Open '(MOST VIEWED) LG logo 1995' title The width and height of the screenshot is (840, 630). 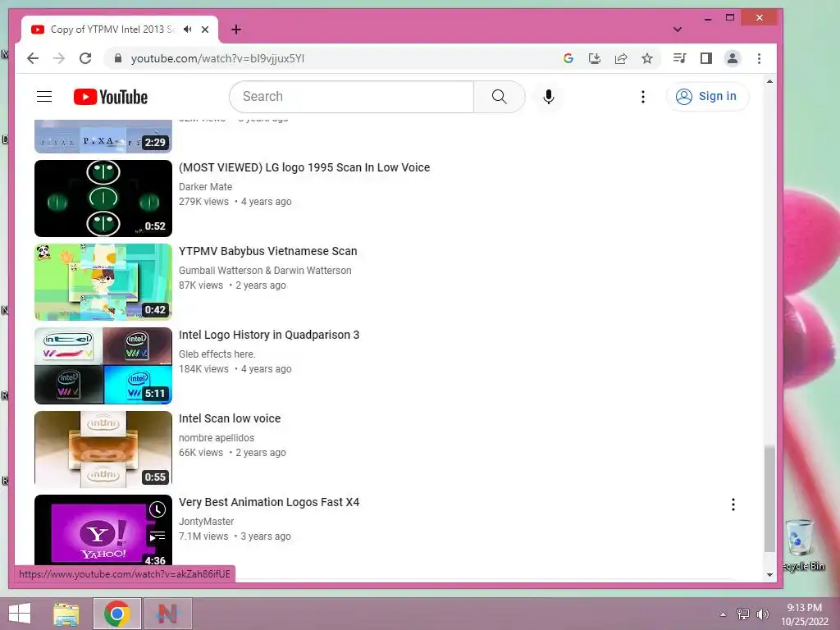[x=304, y=167]
